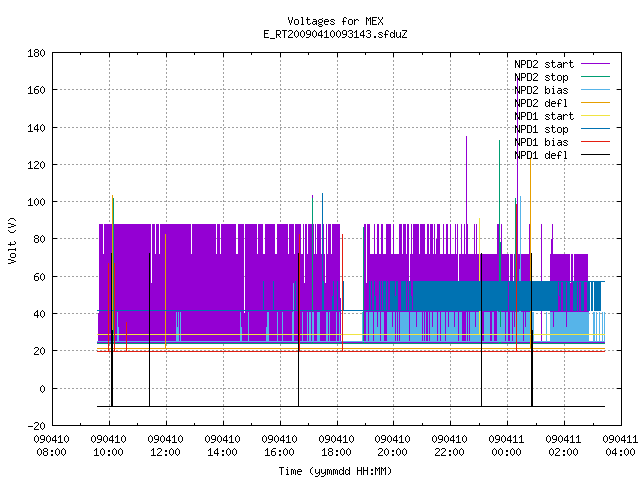Click the "NPD2 start" legend label
Image resolution: width=640 pixels, height=480 pixels.
pos(544,64)
